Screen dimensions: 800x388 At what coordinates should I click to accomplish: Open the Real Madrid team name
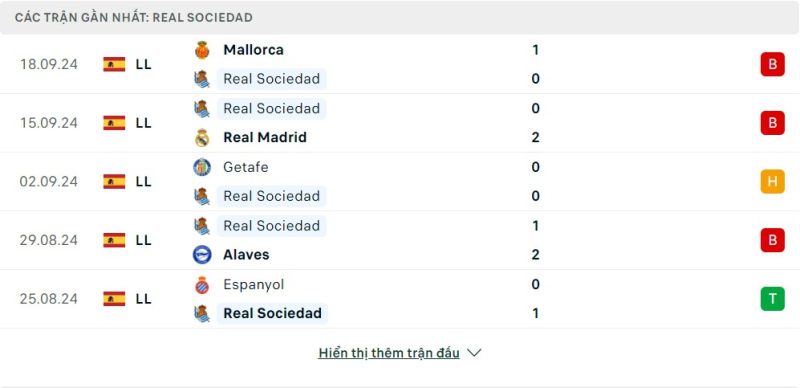265,137
